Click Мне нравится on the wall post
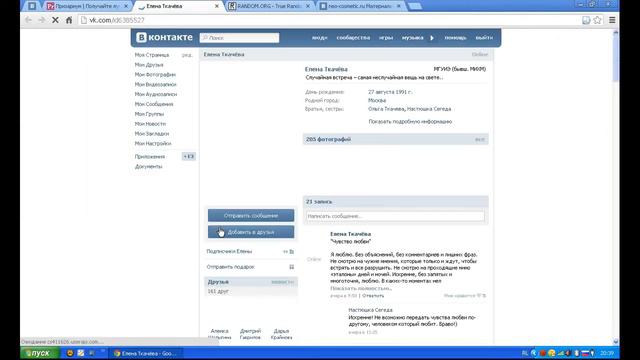The image size is (640, 360). pos(464,296)
